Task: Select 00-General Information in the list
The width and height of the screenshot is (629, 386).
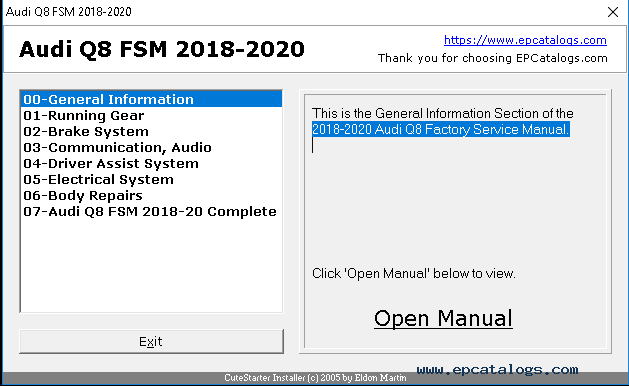Action: point(151,99)
